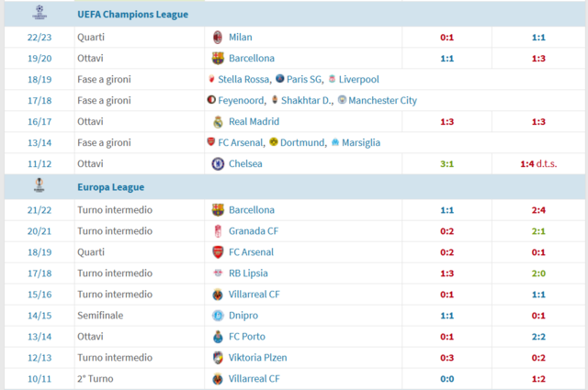Click the FC Porto club crest
The image size is (588, 390).
(218, 337)
